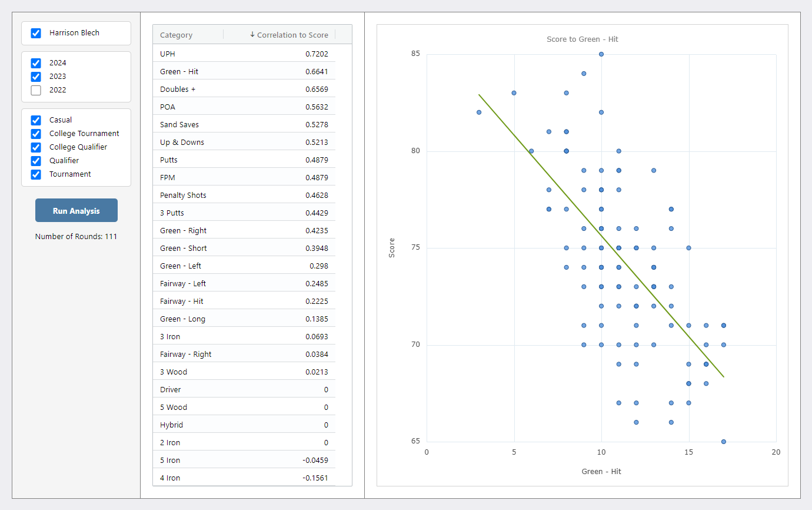Select the UPH row in table
The width and height of the screenshot is (812, 510).
244,54
